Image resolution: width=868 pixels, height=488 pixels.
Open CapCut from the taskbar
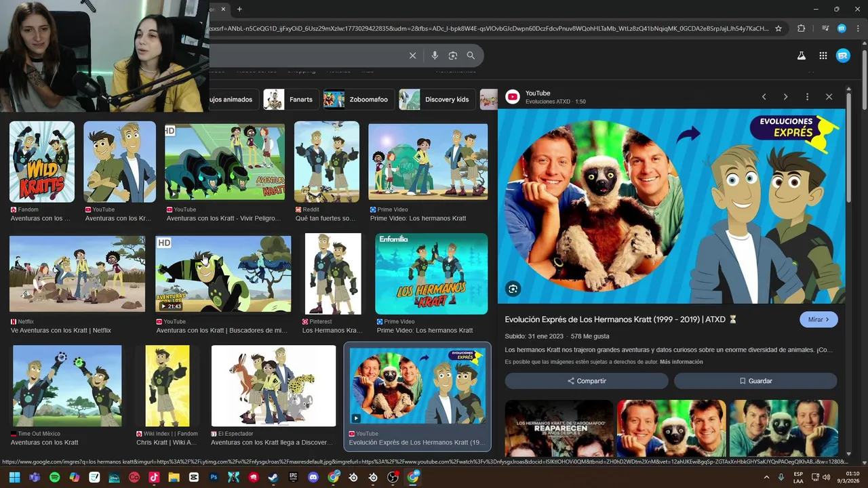pyautogui.click(x=194, y=477)
